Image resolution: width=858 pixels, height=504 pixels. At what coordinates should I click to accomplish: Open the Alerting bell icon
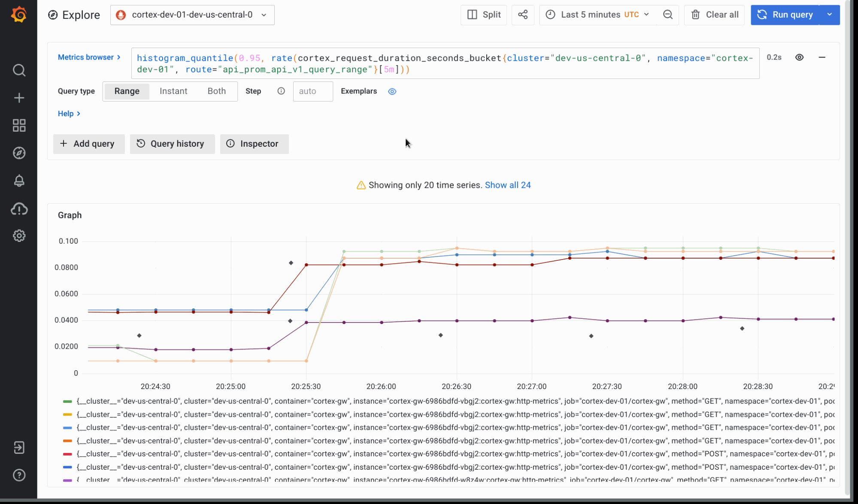pyautogui.click(x=19, y=181)
